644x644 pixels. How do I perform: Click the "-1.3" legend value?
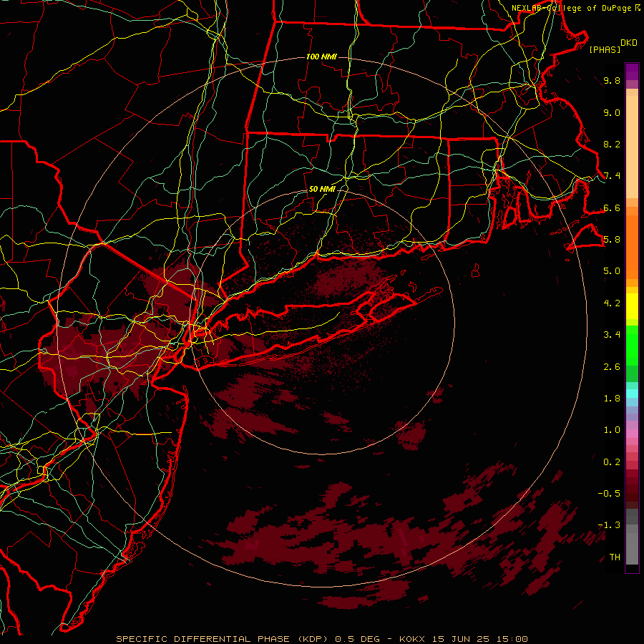tap(609, 525)
